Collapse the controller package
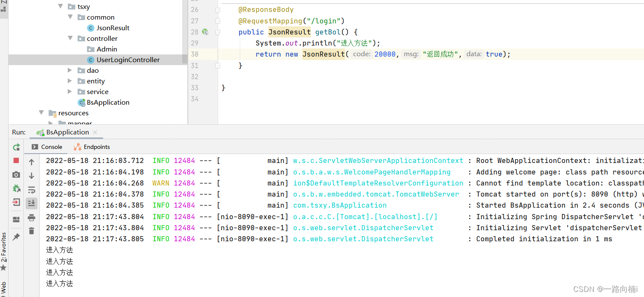The height and width of the screenshot is (297, 644). tap(70, 39)
